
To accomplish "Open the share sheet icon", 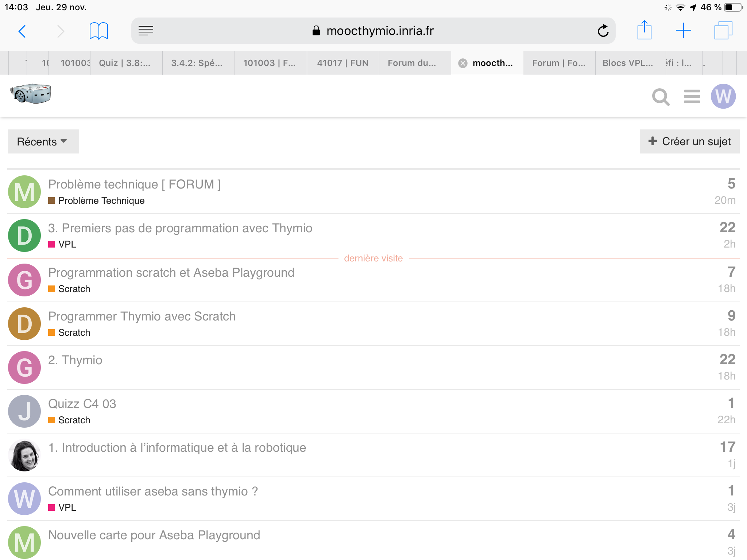I will pos(644,30).
